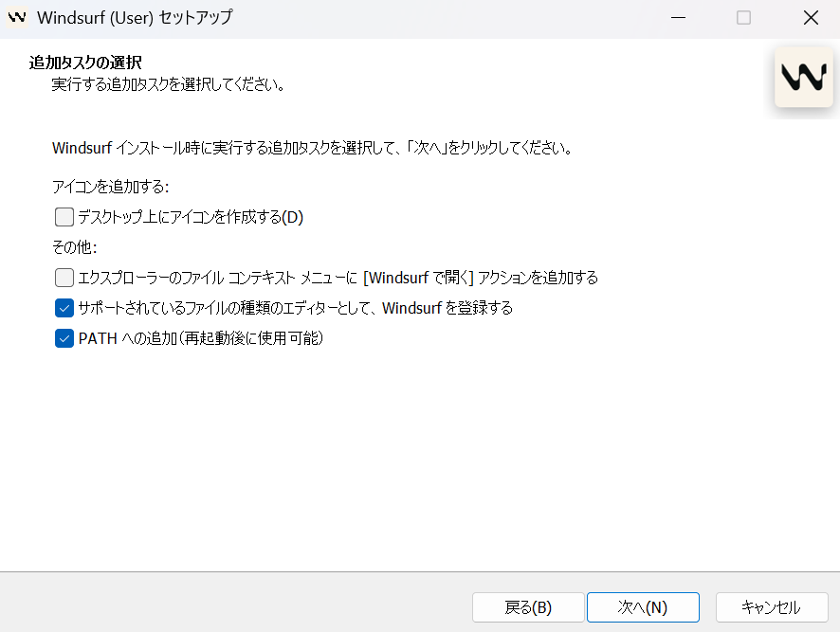Close the Windsurf setup window
This screenshot has height=632, width=840.
click(811, 18)
